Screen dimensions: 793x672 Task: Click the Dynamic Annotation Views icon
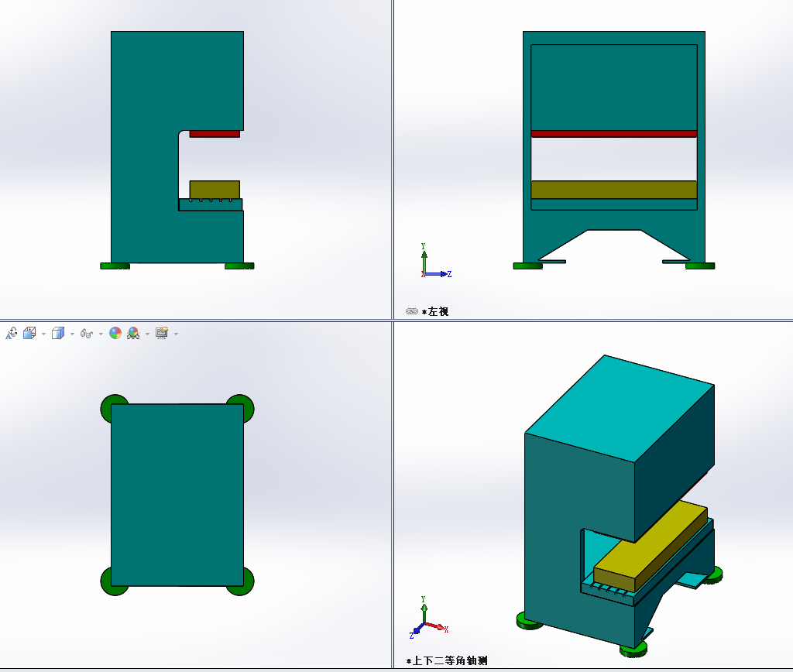coord(11,333)
